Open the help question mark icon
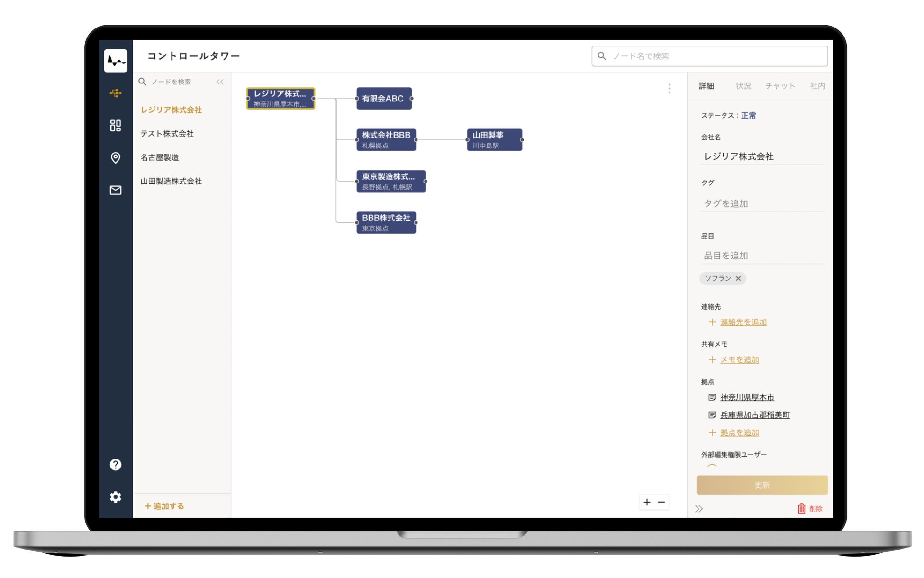Viewport: 924px width, 578px height. pyautogui.click(x=115, y=465)
